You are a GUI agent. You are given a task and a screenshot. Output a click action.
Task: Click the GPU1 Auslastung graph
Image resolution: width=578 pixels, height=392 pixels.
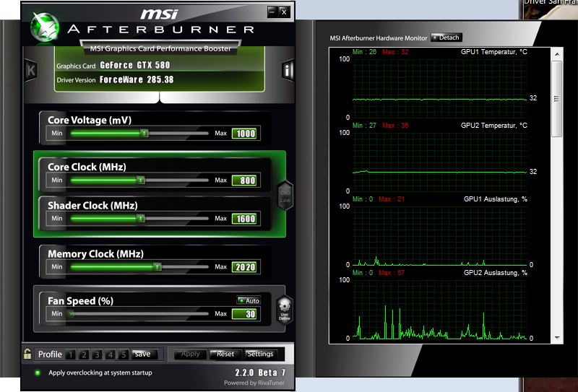tap(440, 236)
